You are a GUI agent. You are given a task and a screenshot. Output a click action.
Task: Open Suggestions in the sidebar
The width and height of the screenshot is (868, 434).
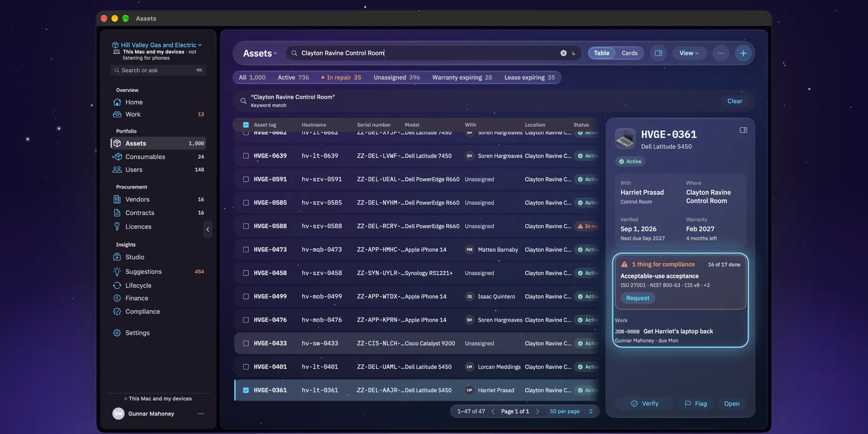pyautogui.click(x=159, y=271)
